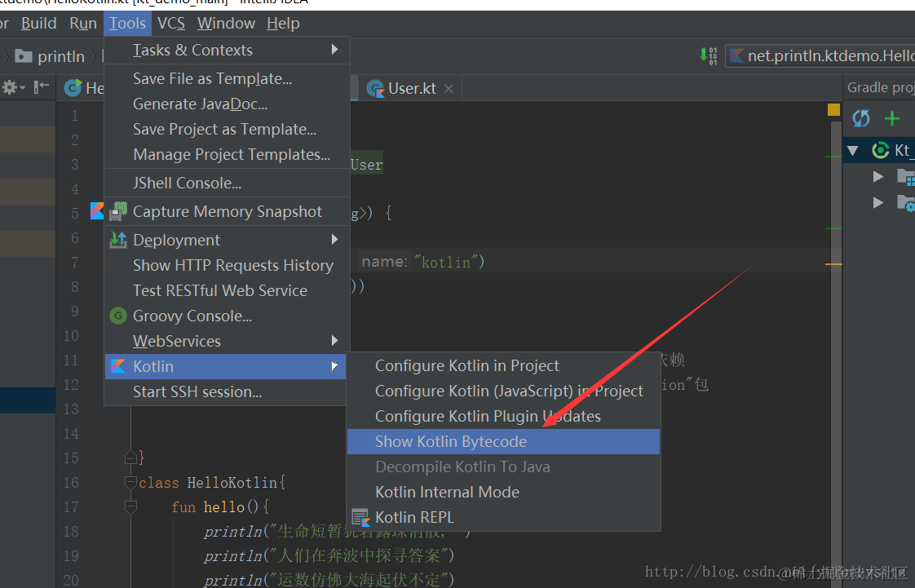Click Capture Memory Snapshot
Image resolution: width=915 pixels, height=588 pixels.
[227, 212]
